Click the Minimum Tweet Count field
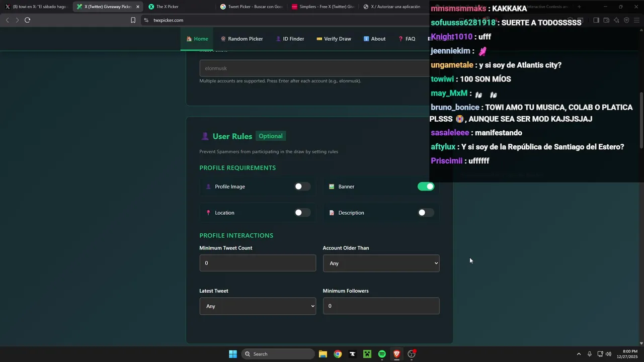This screenshot has width=644, height=362. point(258,263)
